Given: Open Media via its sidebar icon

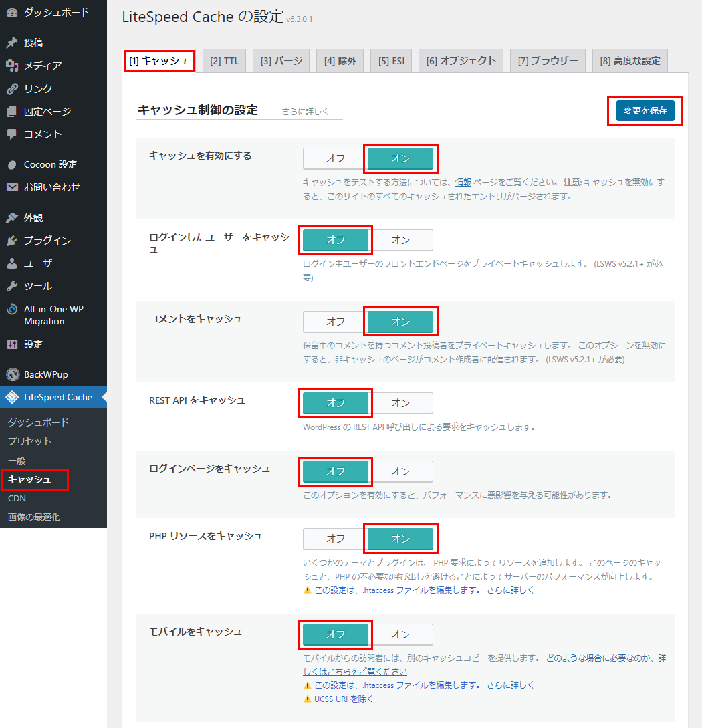Looking at the screenshot, I should tap(12, 66).
